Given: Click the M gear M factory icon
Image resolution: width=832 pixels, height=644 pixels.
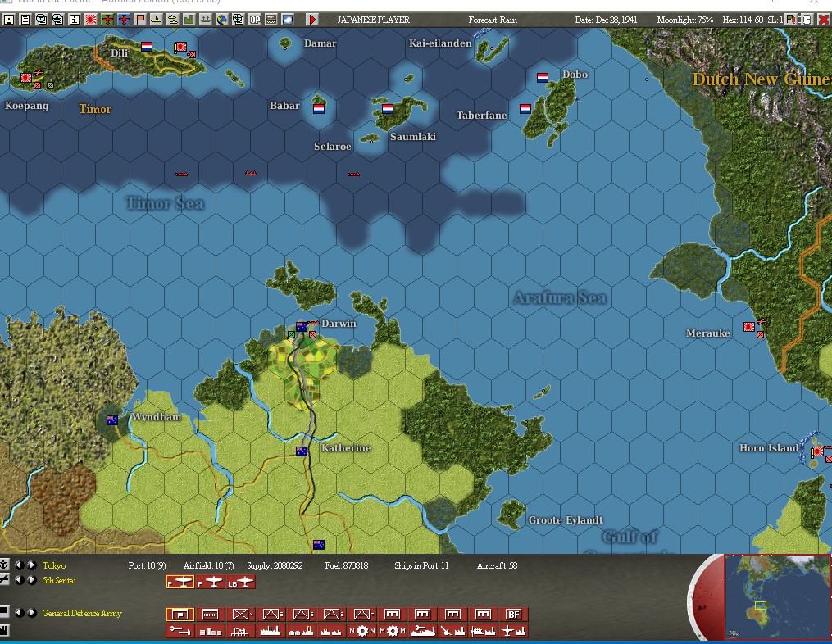Looking at the screenshot, I should [392, 631].
